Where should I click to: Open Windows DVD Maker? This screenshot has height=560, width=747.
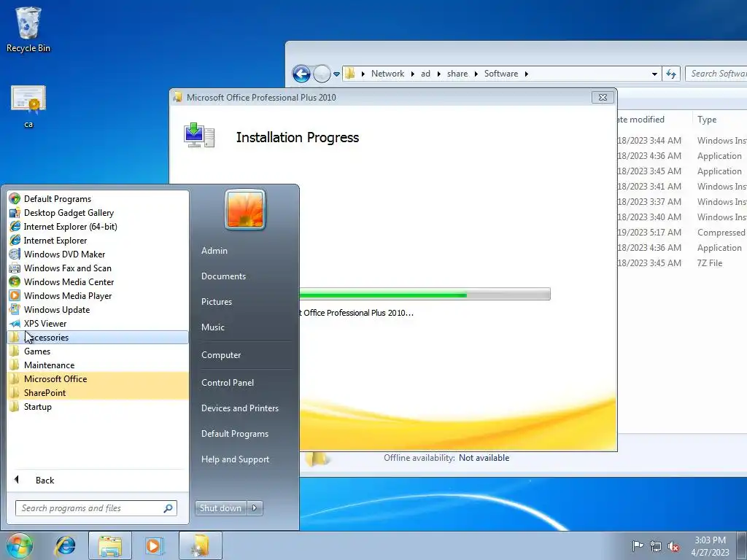[x=64, y=254]
